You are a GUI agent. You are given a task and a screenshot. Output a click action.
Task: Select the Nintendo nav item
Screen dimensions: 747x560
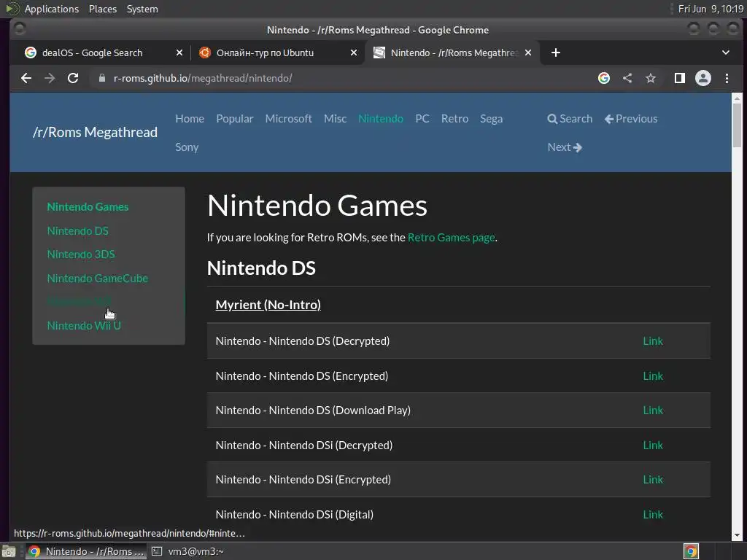[381, 119]
